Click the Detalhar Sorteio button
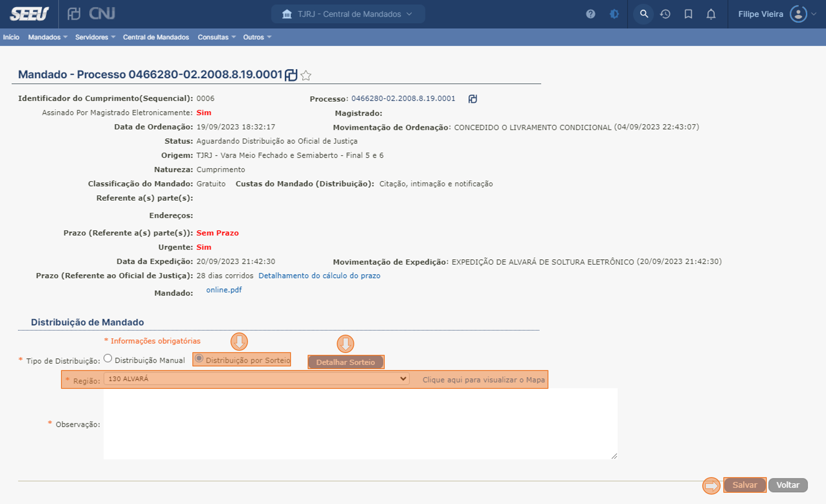This screenshot has height=504, width=826. point(346,362)
